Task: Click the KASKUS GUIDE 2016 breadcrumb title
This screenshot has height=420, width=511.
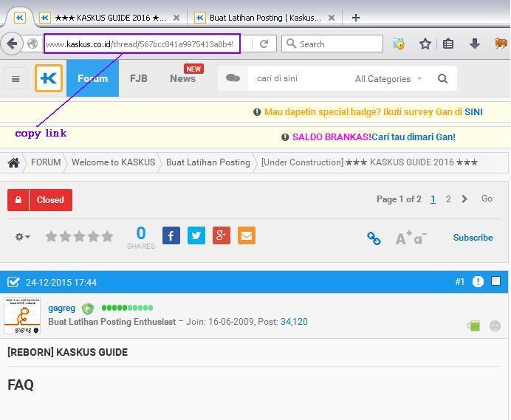Action: [x=369, y=162]
